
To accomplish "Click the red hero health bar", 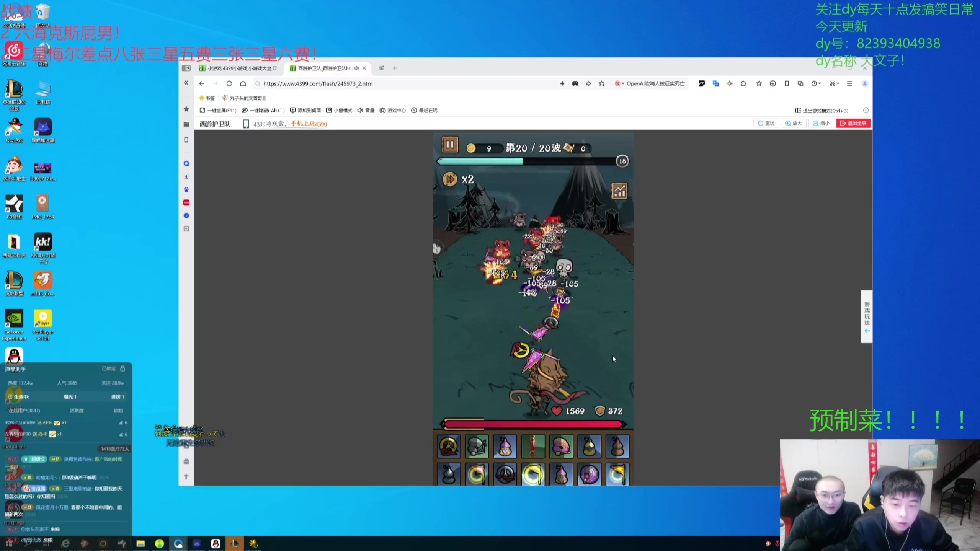I will tap(534, 424).
